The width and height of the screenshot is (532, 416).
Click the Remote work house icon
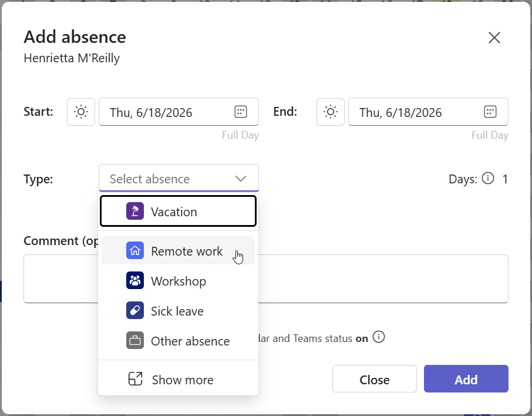135,251
